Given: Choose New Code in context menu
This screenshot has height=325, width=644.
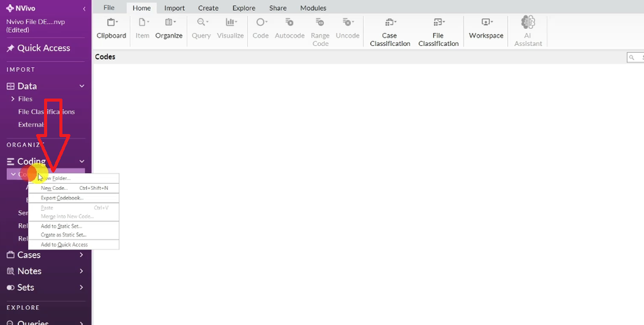Looking at the screenshot, I should pyautogui.click(x=74, y=188).
